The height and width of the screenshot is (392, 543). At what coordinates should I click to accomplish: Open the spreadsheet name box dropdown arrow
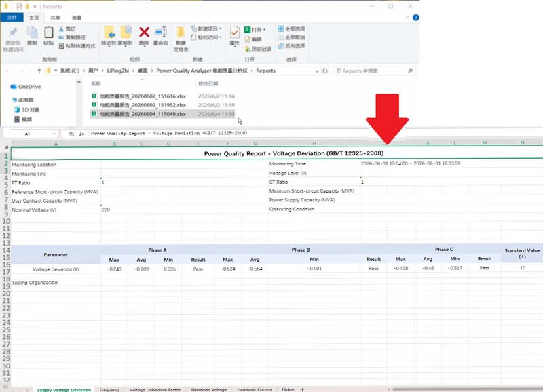[54, 134]
